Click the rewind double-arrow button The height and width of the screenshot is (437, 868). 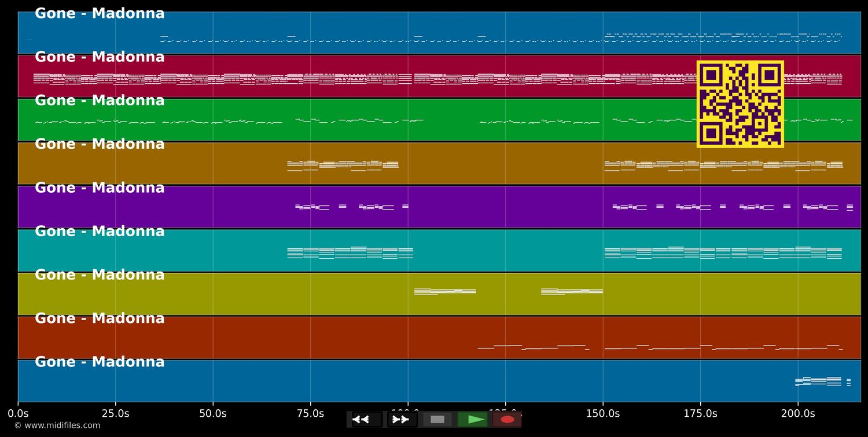click(367, 420)
